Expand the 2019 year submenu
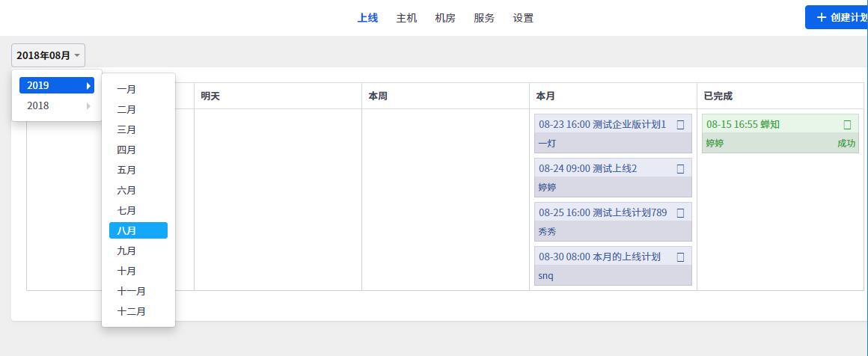 click(x=57, y=85)
